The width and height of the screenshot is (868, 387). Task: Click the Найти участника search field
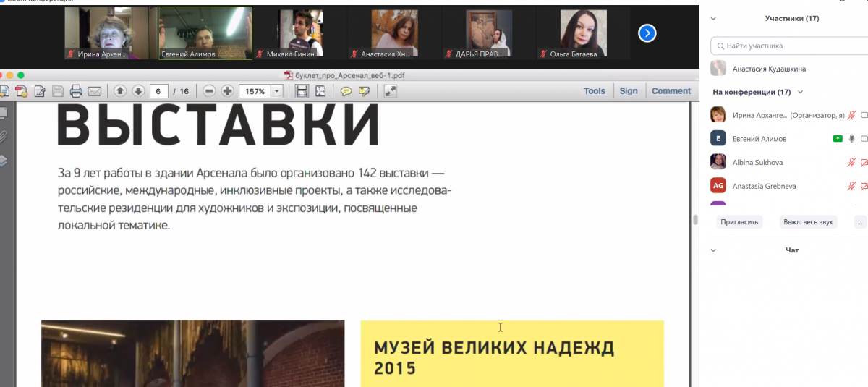pyautogui.click(x=789, y=46)
